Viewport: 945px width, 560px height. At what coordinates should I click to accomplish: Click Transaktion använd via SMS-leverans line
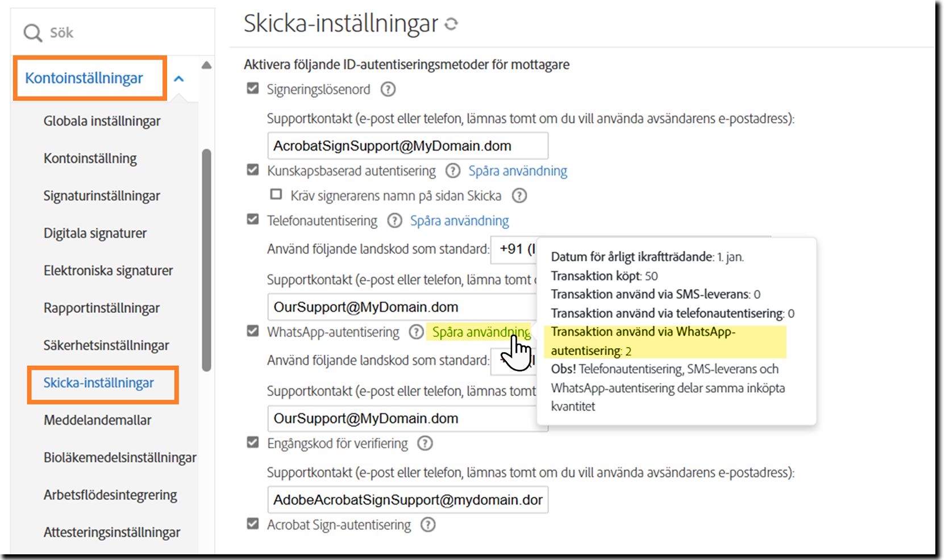tap(656, 294)
